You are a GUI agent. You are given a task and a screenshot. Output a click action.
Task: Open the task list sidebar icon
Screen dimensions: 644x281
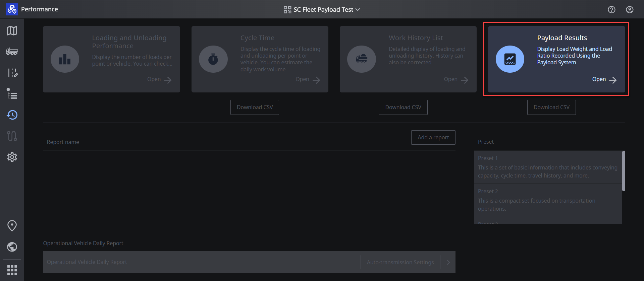tap(12, 94)
